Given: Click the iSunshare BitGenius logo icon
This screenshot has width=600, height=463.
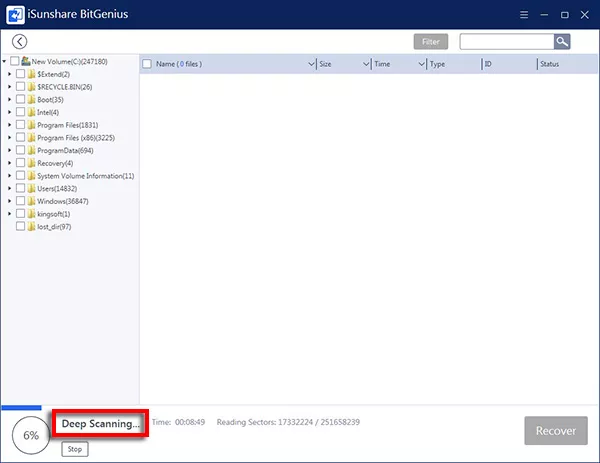Looking at the screenshot, I should pyautogui.click(x=15, y=15).
